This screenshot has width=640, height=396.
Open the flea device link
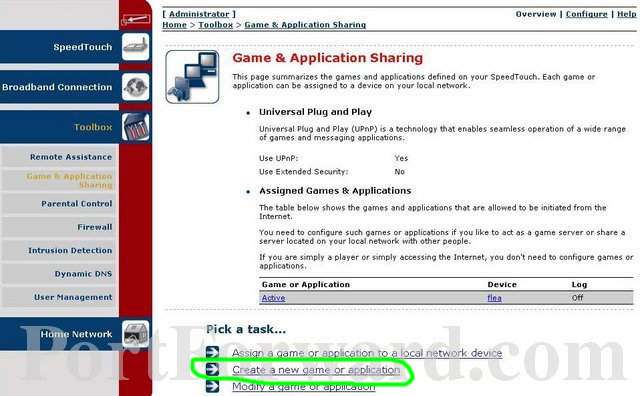point(494,298)
